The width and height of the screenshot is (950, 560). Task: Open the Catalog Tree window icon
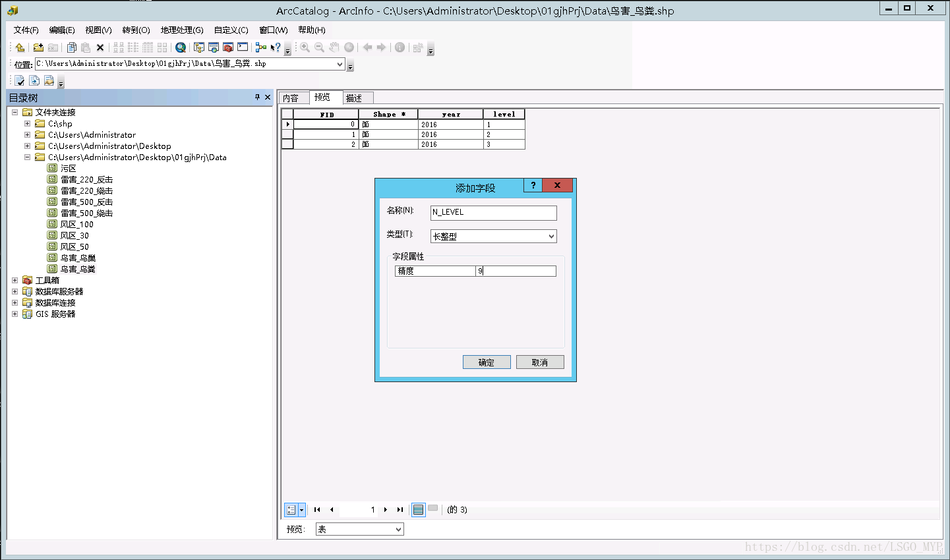[199, 47]
